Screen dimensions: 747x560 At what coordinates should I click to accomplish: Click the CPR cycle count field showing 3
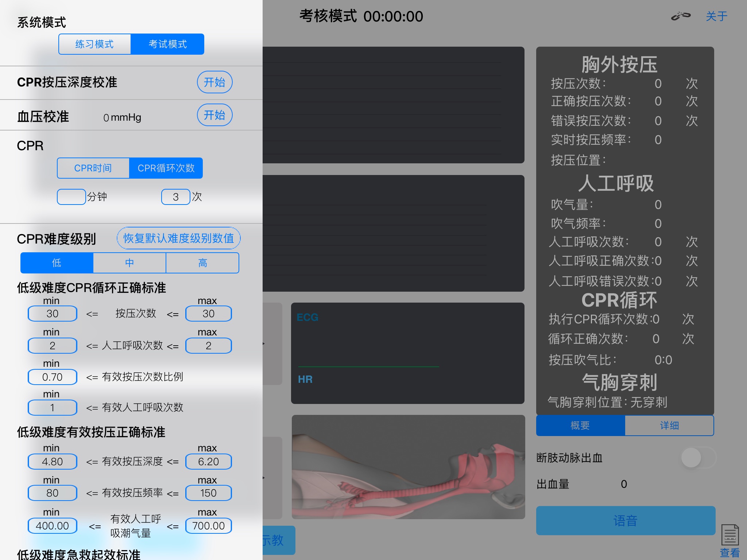tap(176, 197)
